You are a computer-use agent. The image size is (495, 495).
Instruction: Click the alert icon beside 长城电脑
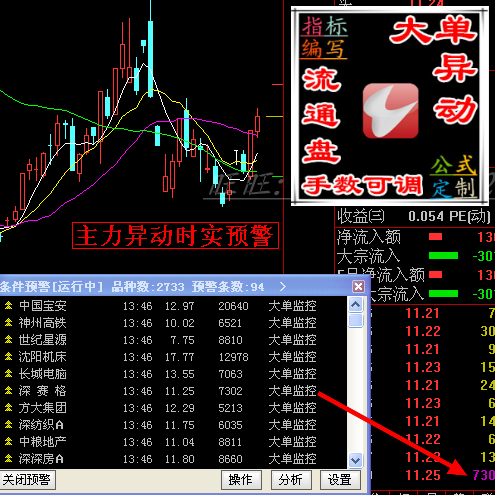[8, 373]
